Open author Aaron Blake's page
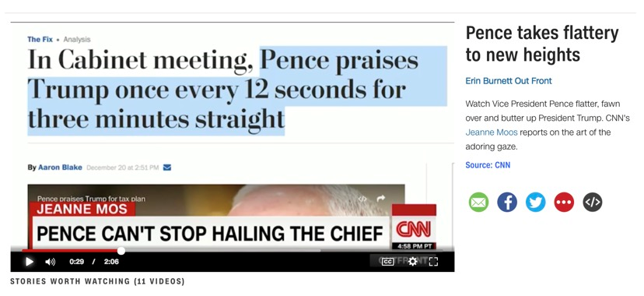 pos(60,167)
